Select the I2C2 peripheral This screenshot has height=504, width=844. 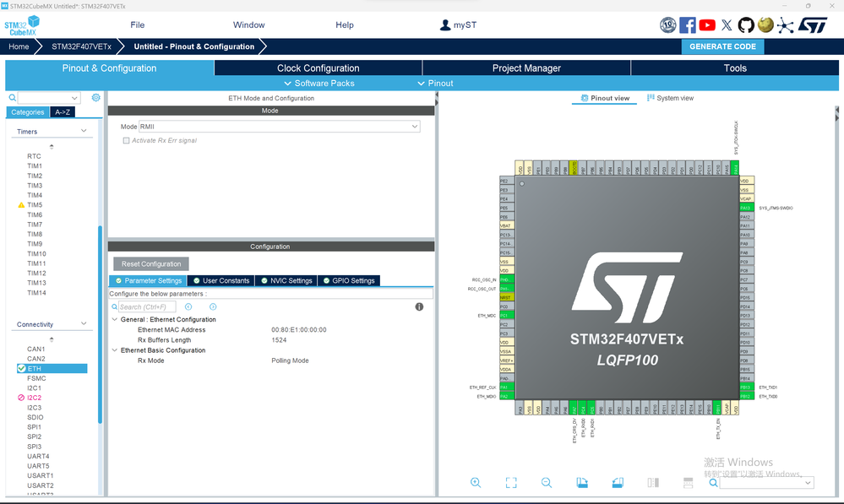click(35, 398)
